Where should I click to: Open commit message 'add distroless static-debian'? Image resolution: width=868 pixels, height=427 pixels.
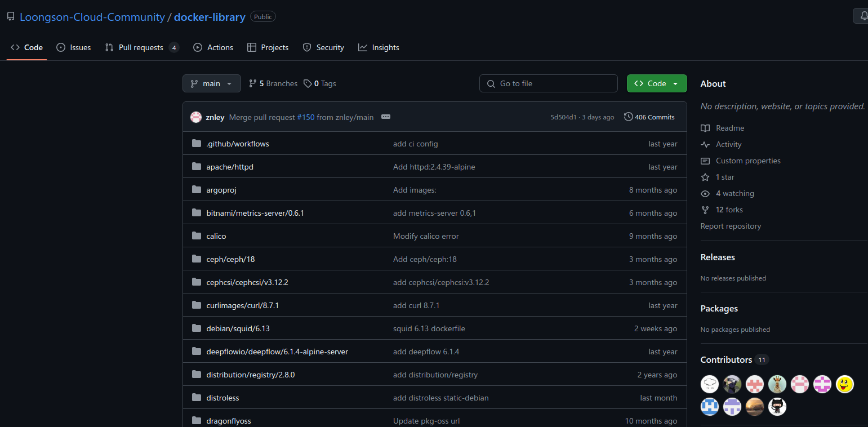click(x=440, y=398)
